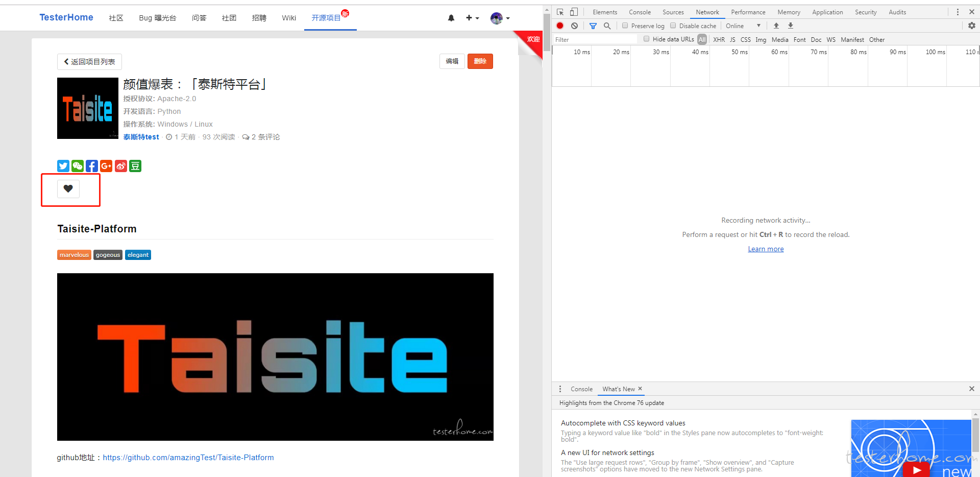This screenshot has height=477, width=980.
Task: Filter requests by XHR
Action: pos(719,39)
